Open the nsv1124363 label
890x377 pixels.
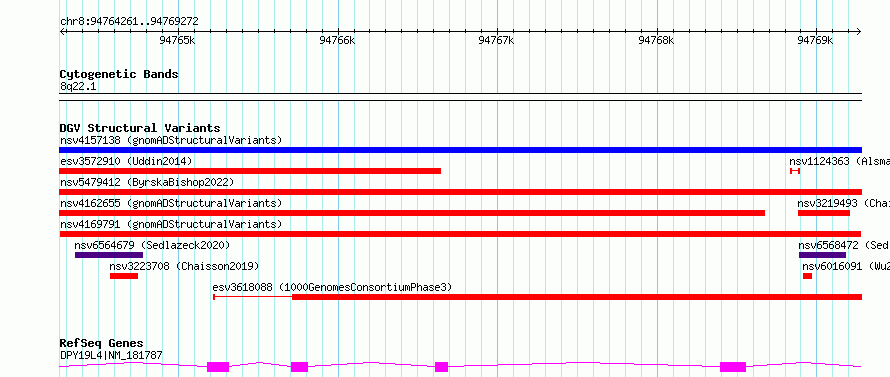tap(839, 161)
